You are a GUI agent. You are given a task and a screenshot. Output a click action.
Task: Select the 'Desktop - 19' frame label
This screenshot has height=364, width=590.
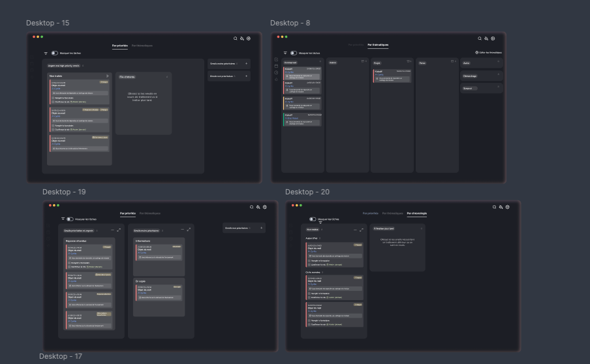pyautogui.click(x=64, y=192)
